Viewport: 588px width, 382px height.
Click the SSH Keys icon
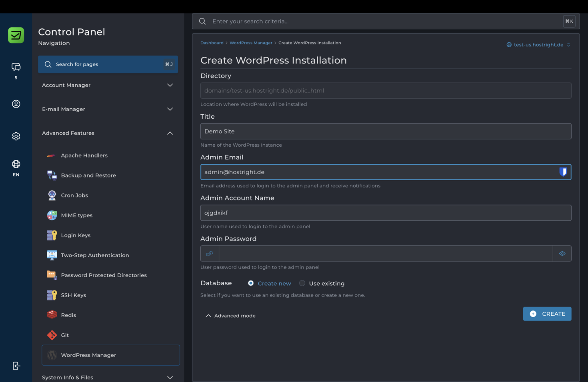tap(52, 295)
